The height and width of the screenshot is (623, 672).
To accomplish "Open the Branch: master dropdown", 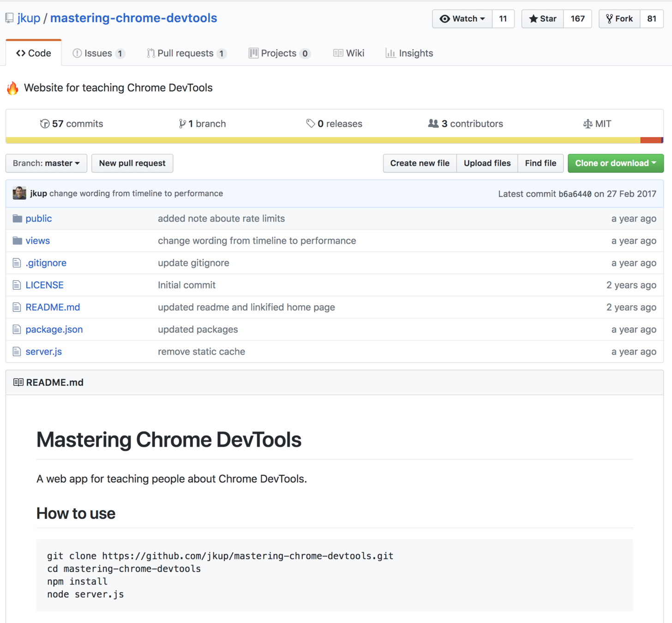I will (x=46, y=163).
